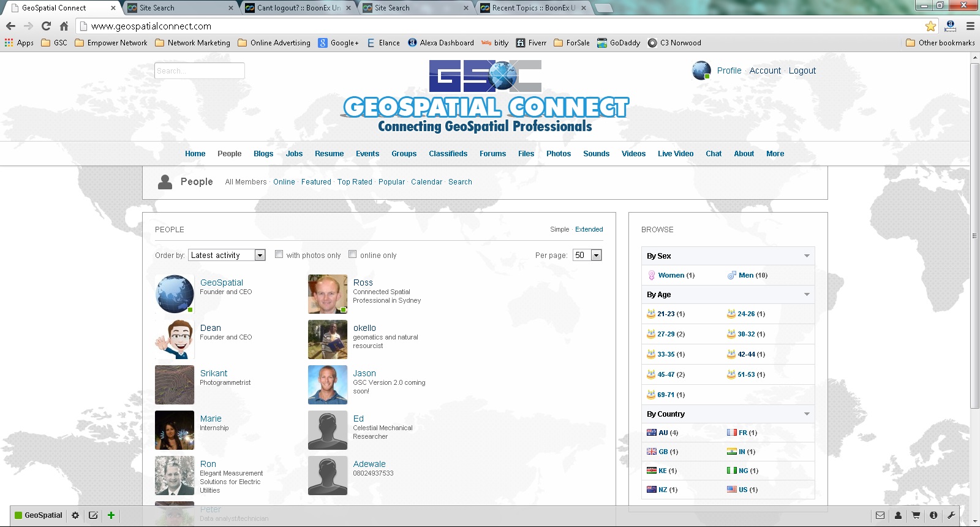980x527 pixels.
Task: Open the Forums menu item
Action: pyautogui.click(x=492, y=154)
